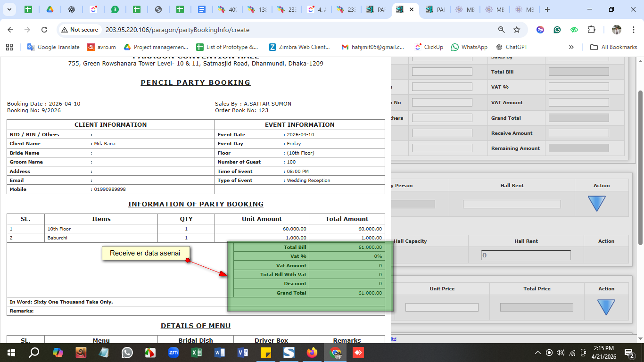The width and height of the screenshot is (644, 362).
Task: Bookmark this page with the star icon
Action: tap(517, 30)
